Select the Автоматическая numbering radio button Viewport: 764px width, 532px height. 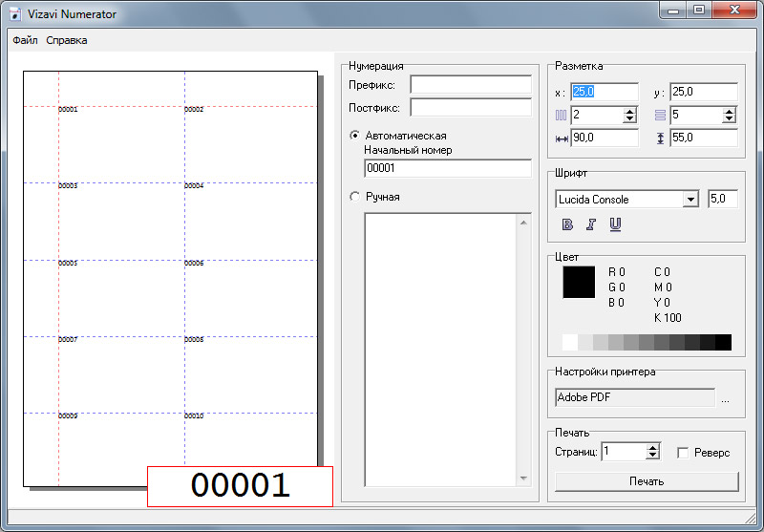coord(355,136)
